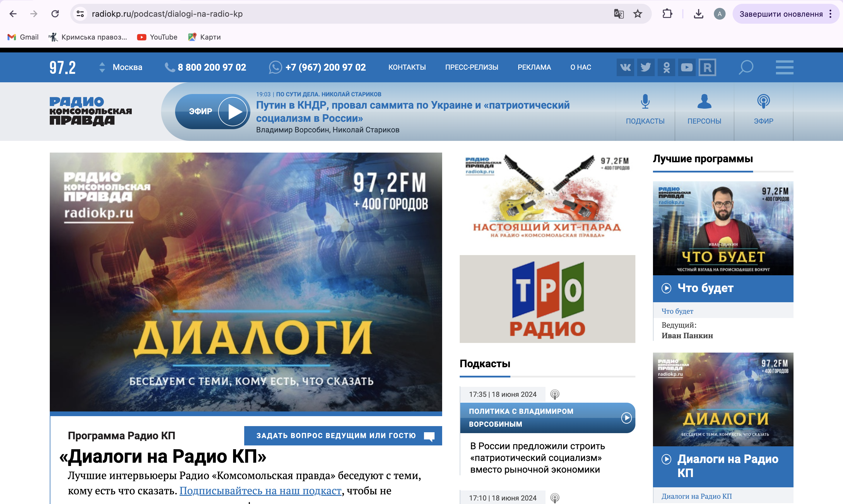Screen dimensions: 843x504
Task: Click the host name Иван Панкин
Action: (x=687, y=336)
